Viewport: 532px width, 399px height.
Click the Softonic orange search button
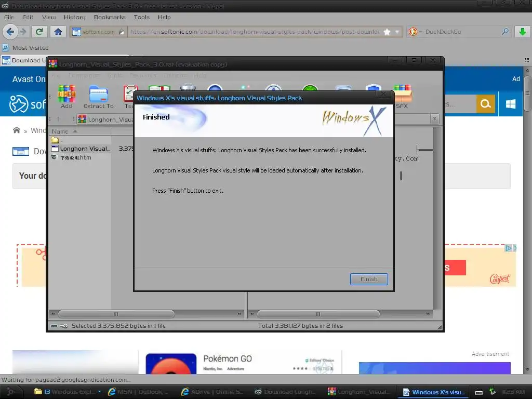coord(486,103)
